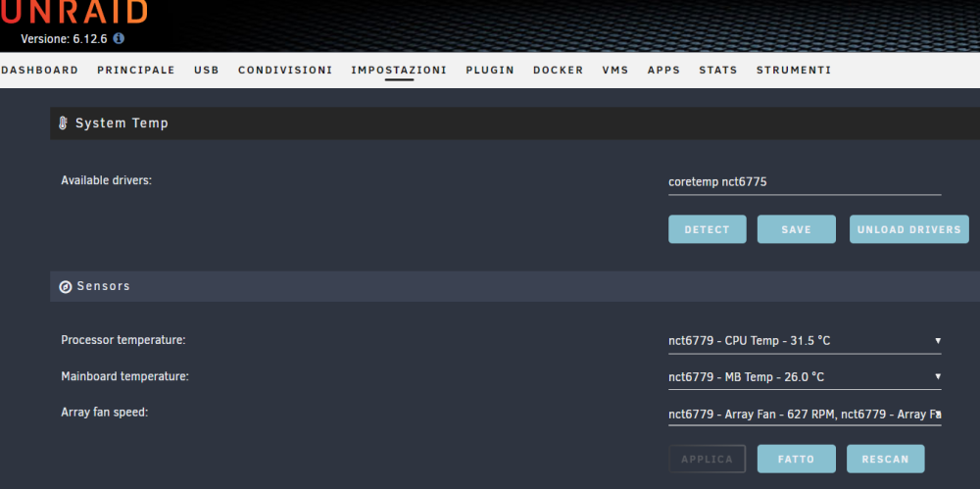
Task: Open the Processor temperature dropdown
Action: 805,341
